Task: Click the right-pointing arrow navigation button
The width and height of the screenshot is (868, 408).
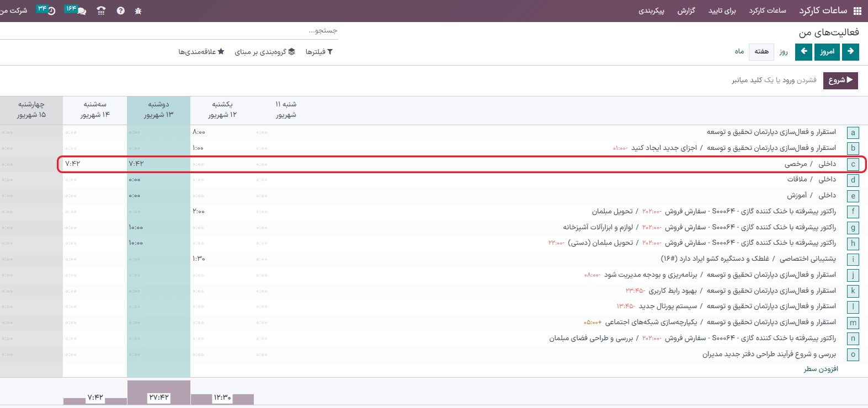Action: click(x=850, y=51)
